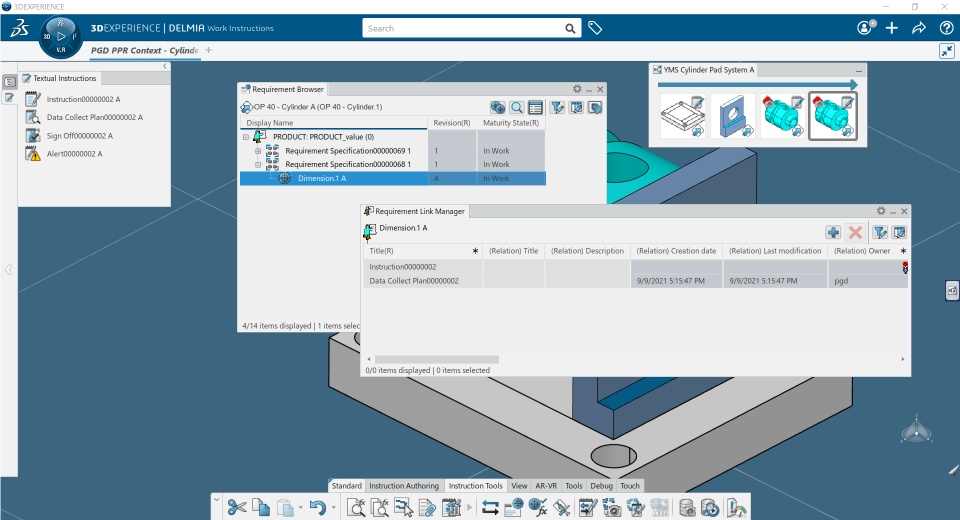Viewport: 960px width, 520px height.
Task: Expand Requirement Specification00000069 node
Action: point(258,151)
